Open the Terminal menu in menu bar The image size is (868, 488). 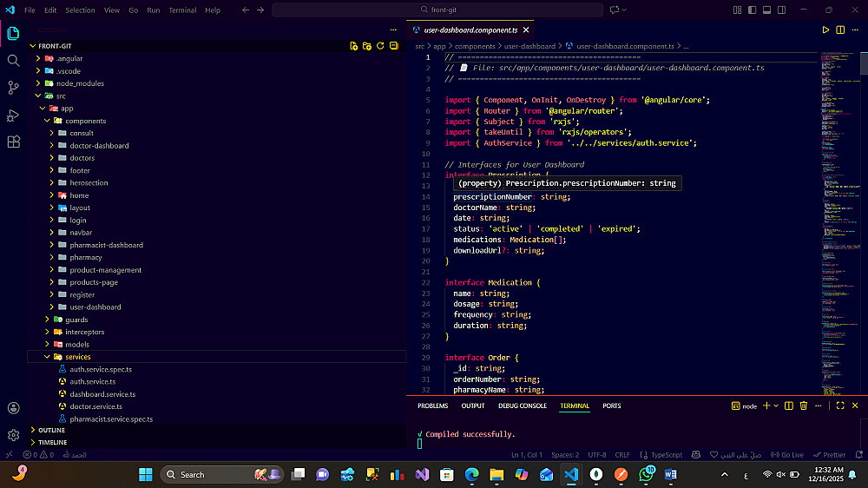pyautogui.click(x=182, y=10)
